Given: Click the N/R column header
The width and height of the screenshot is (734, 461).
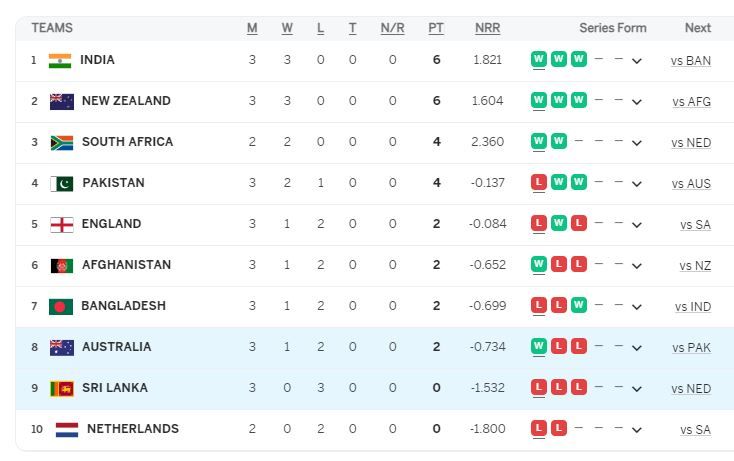Looking at the screenshot, I should click(x=392, y=28).
